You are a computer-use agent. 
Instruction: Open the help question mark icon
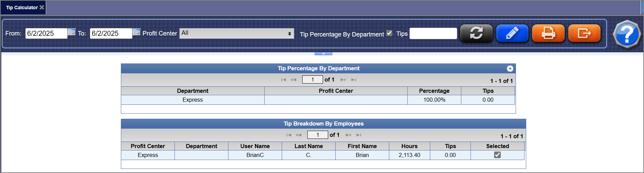pyautogui.click(x=627, y=34)
